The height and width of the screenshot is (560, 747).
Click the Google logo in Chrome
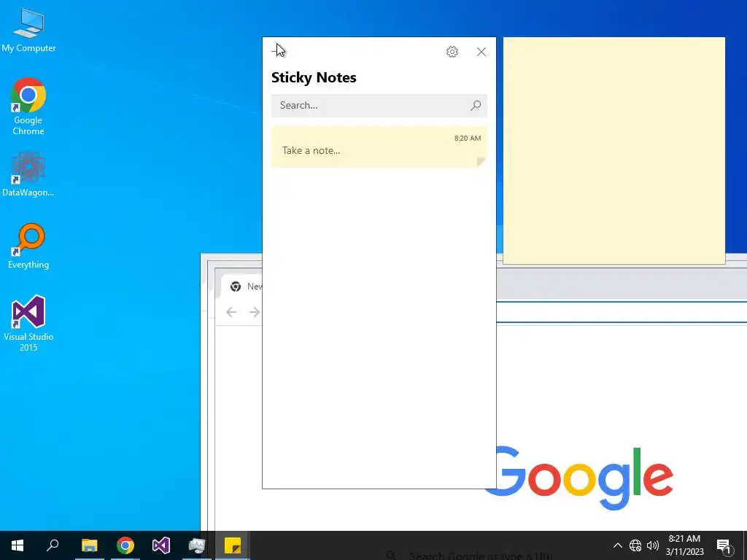(578, 478)
